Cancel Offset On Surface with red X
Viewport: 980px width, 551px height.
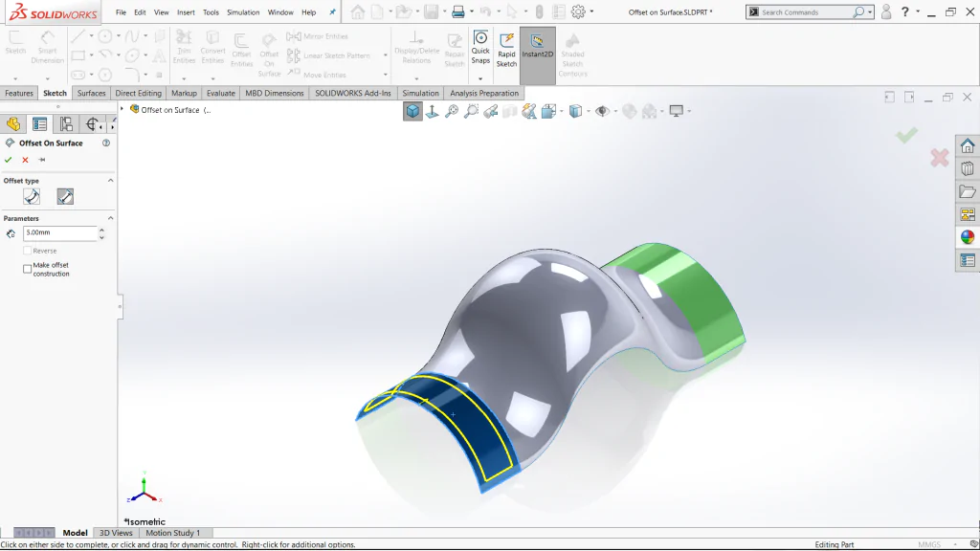click(25, 160)
